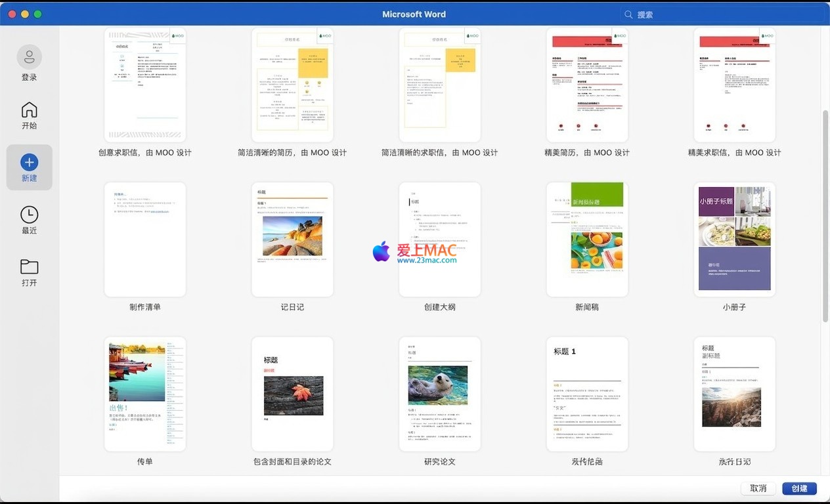Click the 登录 account avatar icon

click(29, 58)
